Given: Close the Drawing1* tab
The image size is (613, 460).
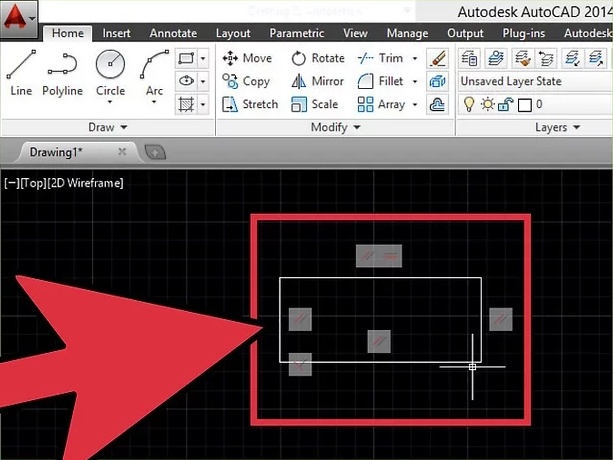Looking at the screenshot, I should tap(122, 152).
